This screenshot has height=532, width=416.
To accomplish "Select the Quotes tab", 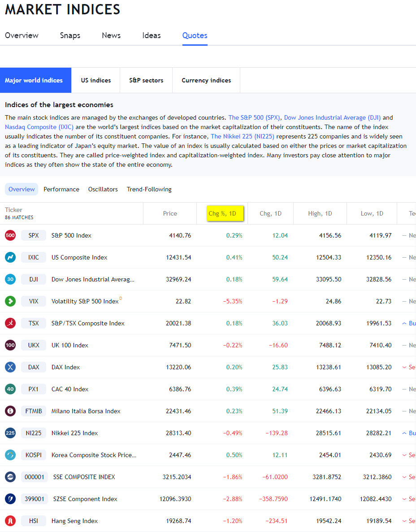I will [x=195, y=35].
